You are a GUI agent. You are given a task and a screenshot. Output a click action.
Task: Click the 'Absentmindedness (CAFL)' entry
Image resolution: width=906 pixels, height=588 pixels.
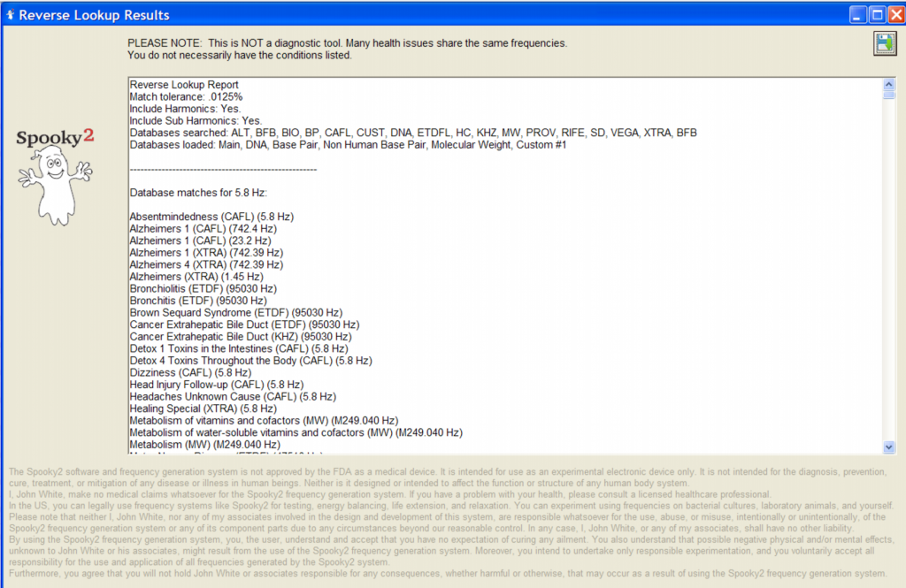[x=211, y=217]
